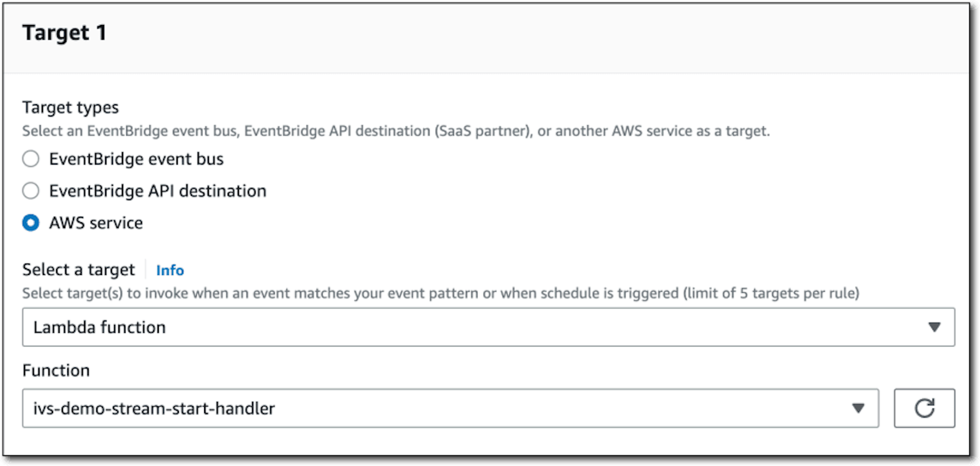
Task: Expand the Function combo box
Action: 450,408
